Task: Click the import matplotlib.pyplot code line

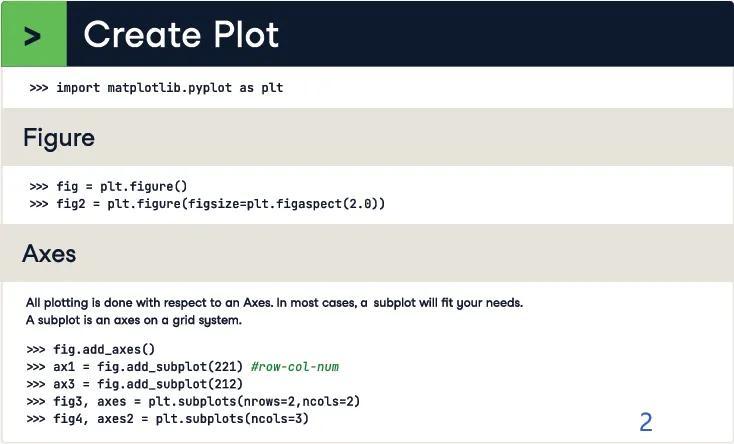Action: [x=168, y=88]
